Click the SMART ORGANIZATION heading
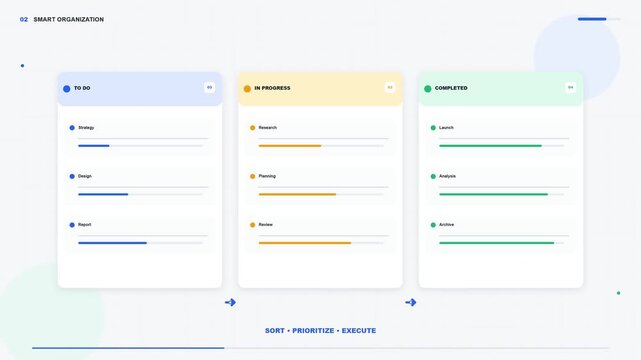The width and height of the screenshot is (641, 360). (69, 19)
